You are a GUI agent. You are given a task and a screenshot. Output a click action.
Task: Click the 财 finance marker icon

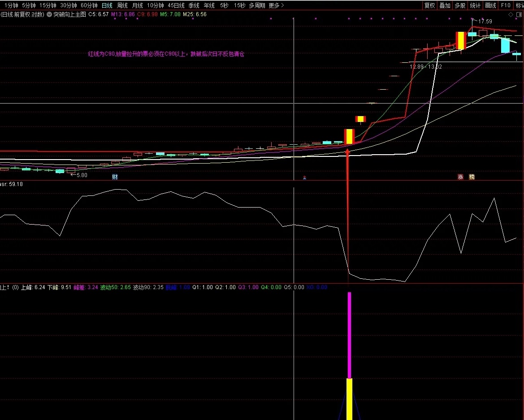[x=115, y=177]
